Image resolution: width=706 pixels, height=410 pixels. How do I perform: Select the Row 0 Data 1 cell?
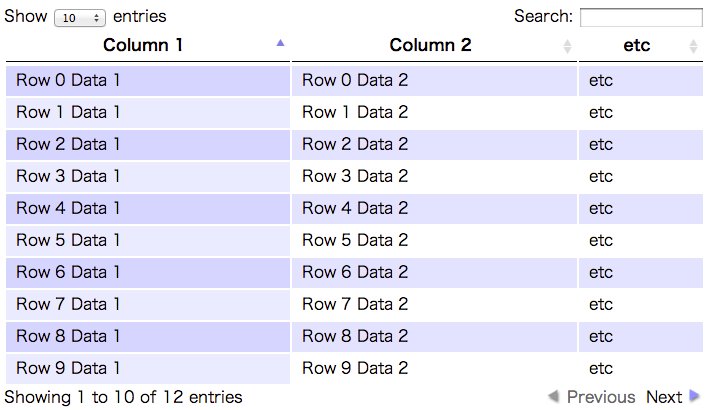pyautogui.click(x=68, y=80)
